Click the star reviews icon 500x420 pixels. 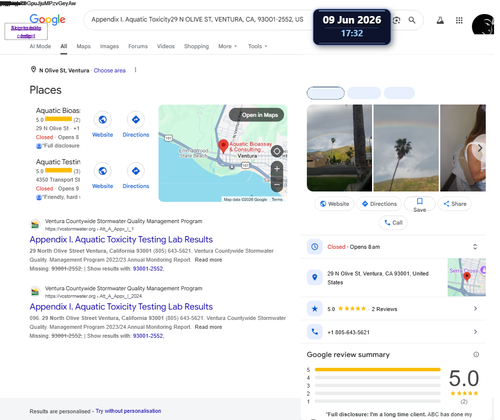[315, 309]
